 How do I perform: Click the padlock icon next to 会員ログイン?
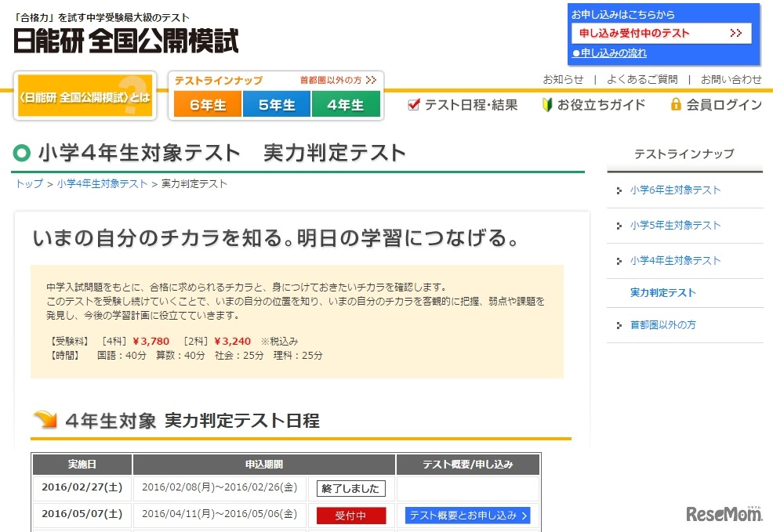[674, 104]
